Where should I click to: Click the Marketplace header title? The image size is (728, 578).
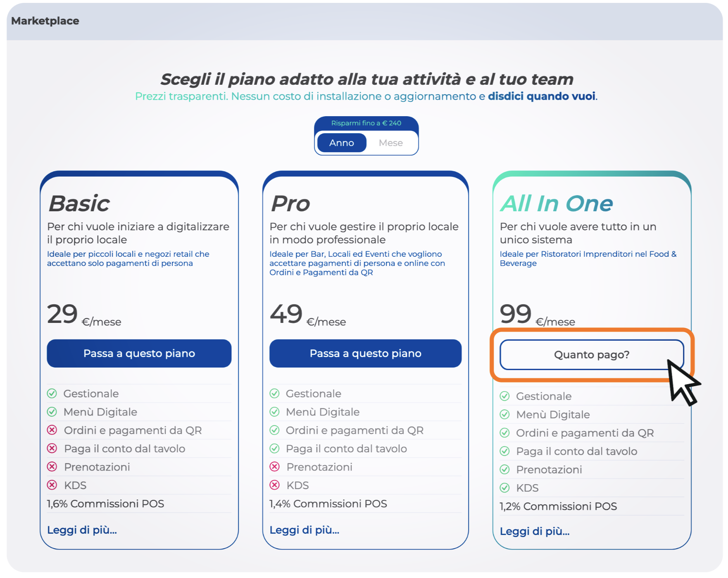pyautogui.click(x=45, y=21)
